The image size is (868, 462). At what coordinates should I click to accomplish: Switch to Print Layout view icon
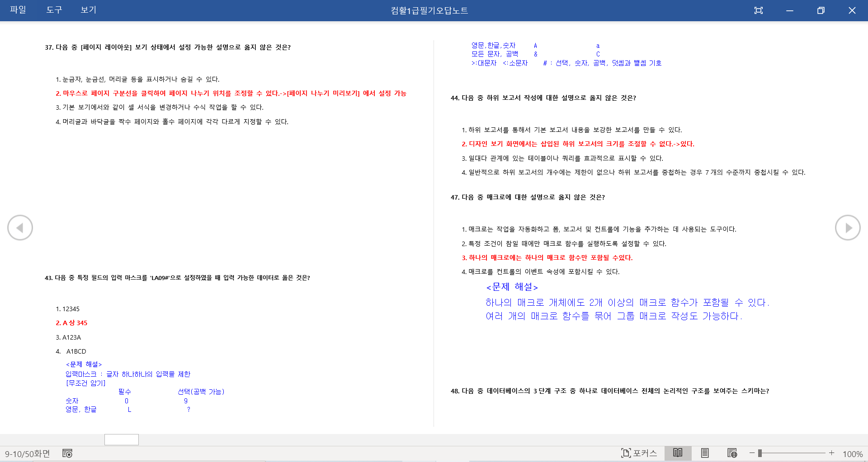(705, 453)
